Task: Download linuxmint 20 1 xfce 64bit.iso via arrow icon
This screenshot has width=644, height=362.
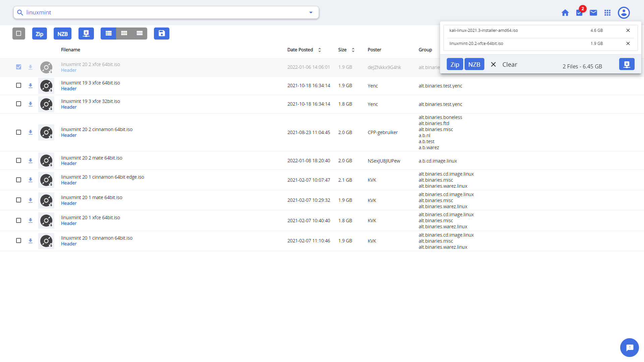Action: coord(31,221)
